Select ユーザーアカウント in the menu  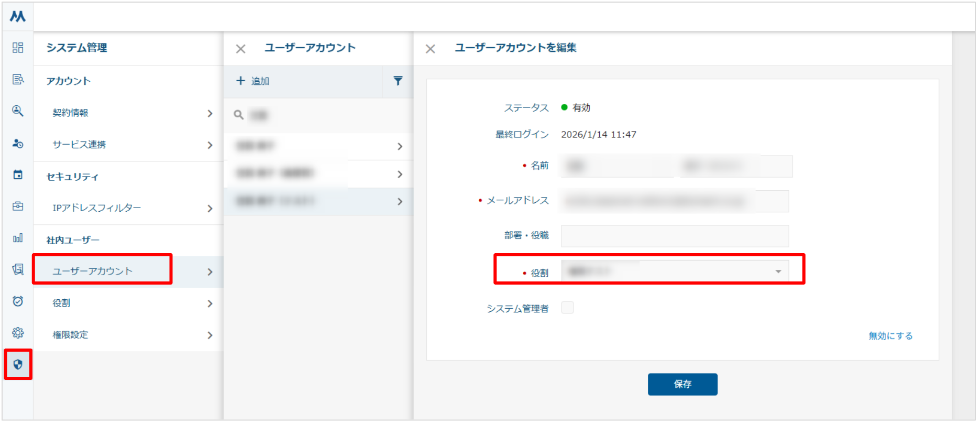93,271
